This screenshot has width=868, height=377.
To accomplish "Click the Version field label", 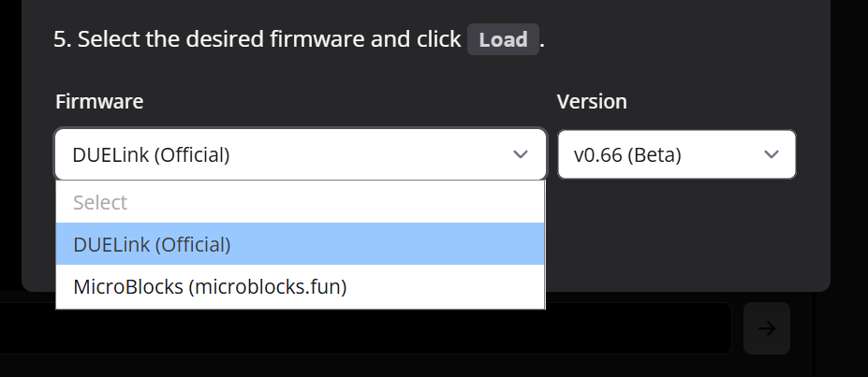I will [592, 101].
